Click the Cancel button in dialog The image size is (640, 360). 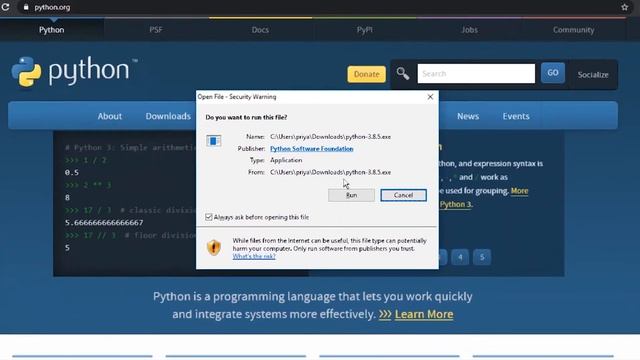(x=403, y=195)
